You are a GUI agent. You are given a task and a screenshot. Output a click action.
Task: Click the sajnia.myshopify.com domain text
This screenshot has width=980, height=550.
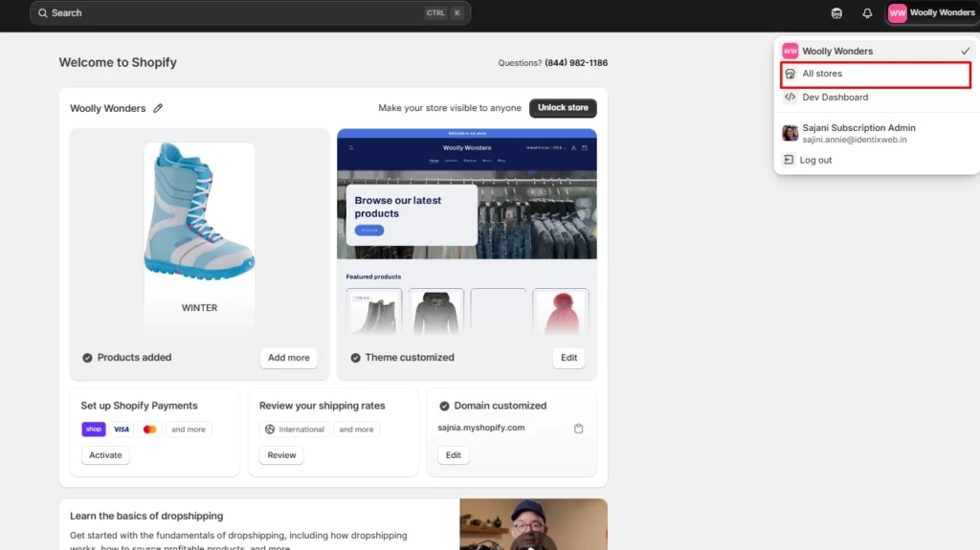480,428
